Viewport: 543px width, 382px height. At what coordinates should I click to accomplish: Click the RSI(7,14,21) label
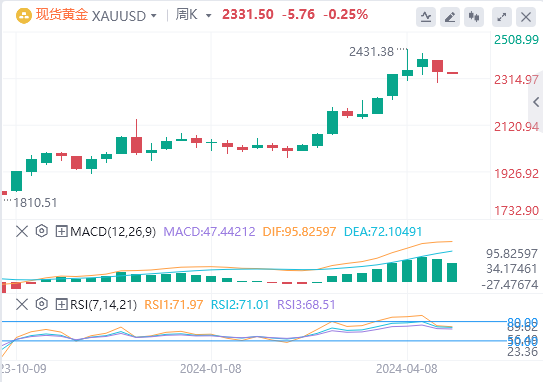103,305
